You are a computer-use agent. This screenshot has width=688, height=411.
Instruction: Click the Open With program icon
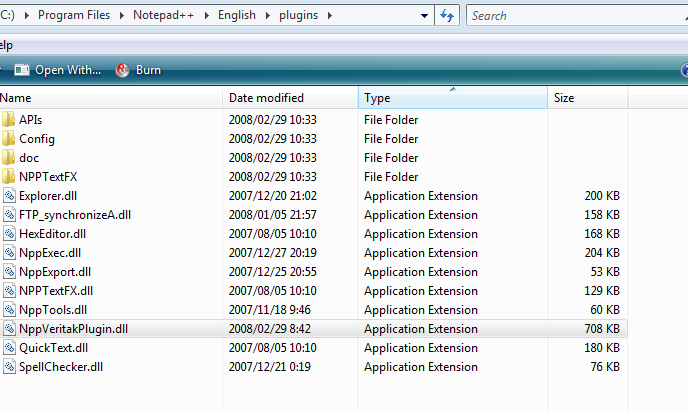[x=22, y=70]
